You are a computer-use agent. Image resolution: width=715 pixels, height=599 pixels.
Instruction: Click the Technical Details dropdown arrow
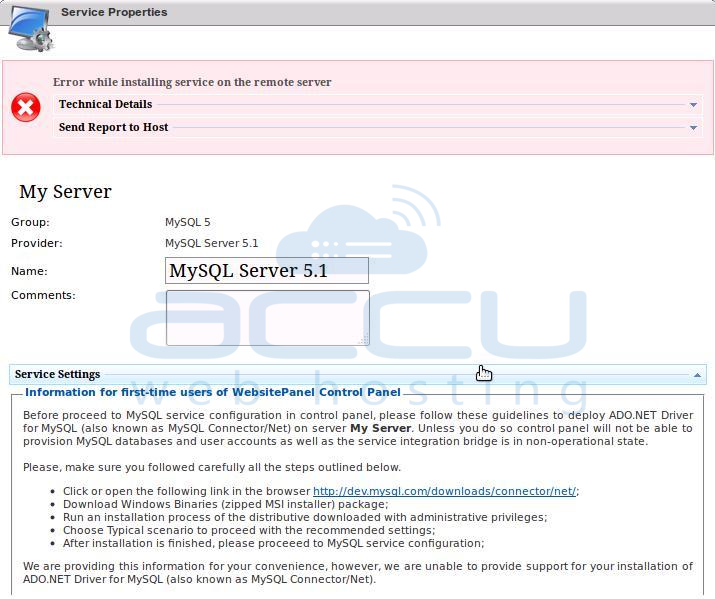pos(693,105)
